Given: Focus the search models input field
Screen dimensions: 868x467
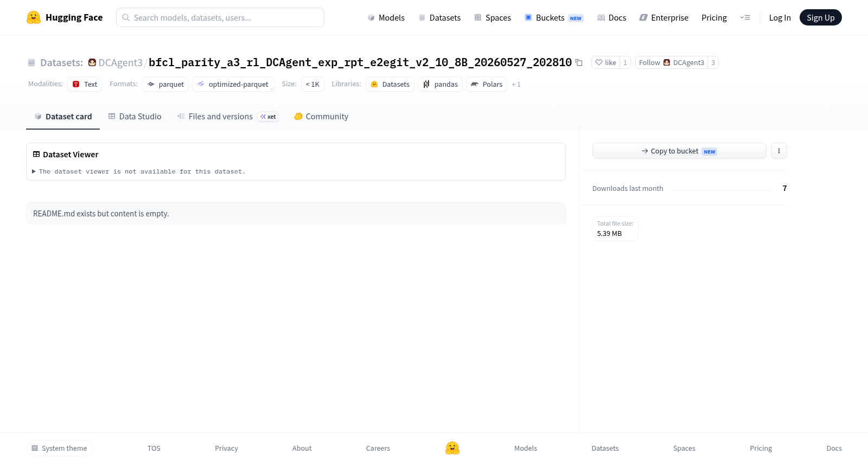Looking at the screenshot, I should [x=220, y=17].
